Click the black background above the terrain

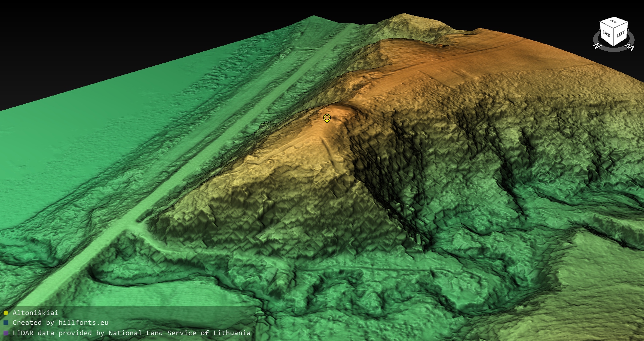(134, 34)
